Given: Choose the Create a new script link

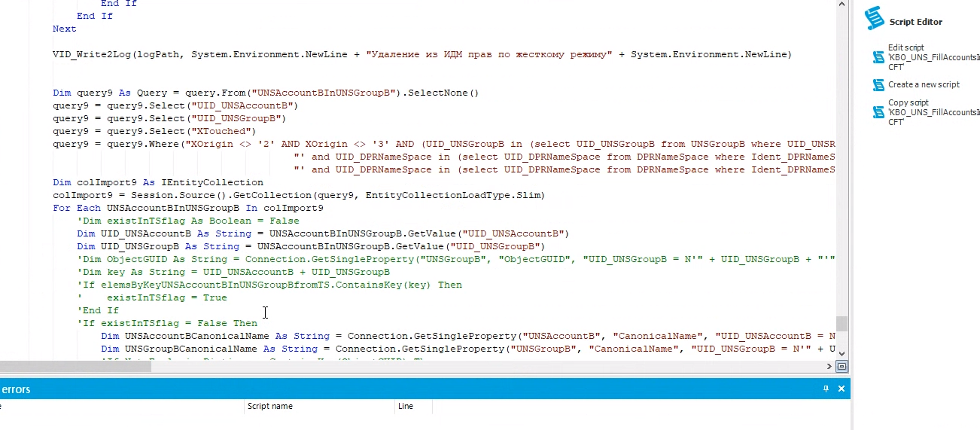Looking at the screenshot, I should click(924, 85).
